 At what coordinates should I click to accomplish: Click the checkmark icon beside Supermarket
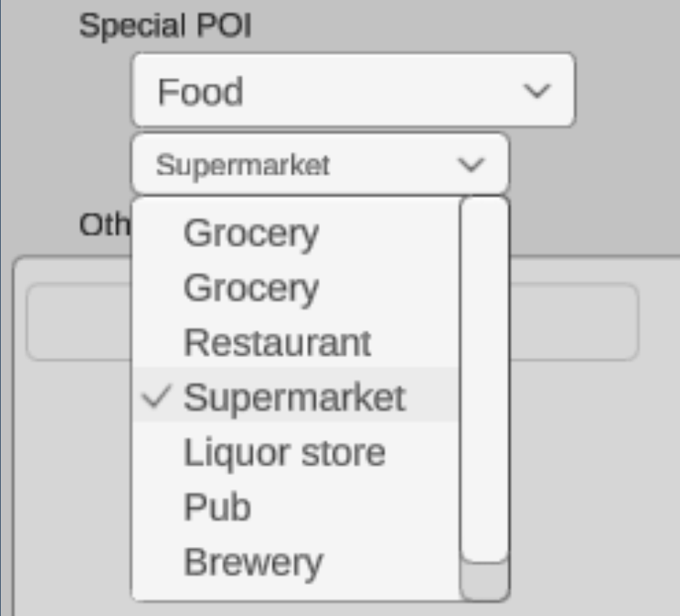[158, 396]
